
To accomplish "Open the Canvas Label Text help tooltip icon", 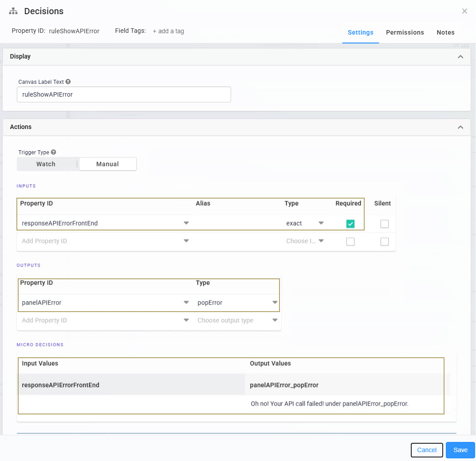I will coord(69,82).
